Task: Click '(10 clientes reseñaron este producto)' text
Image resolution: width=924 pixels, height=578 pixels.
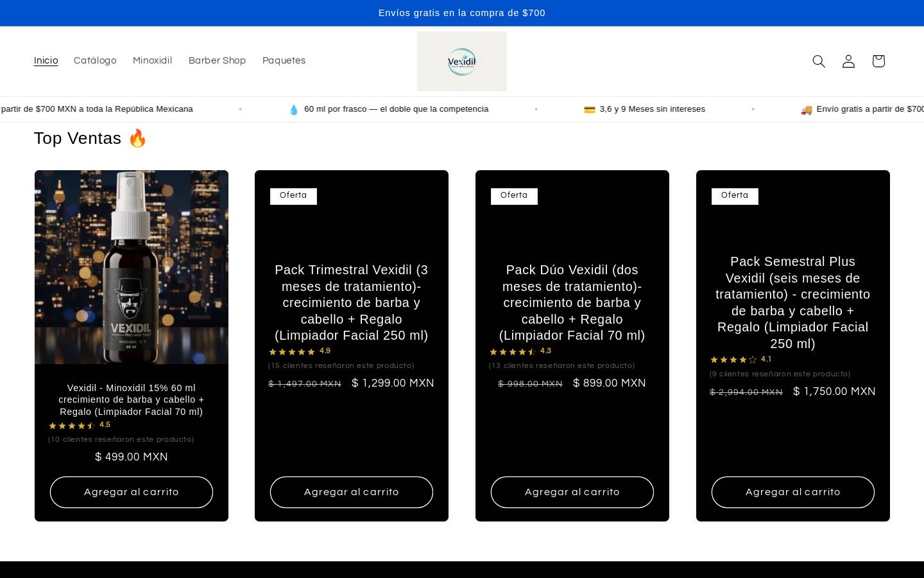Action: pos(121,440)
